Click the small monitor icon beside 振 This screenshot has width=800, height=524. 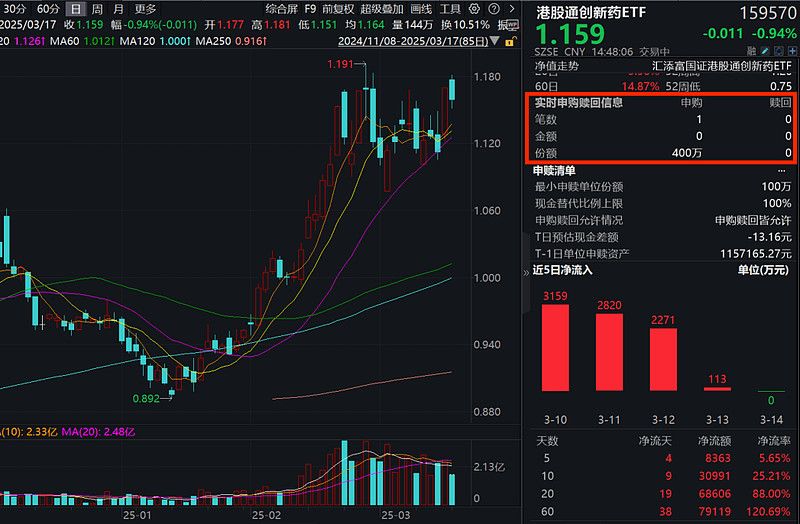point(513,24)
